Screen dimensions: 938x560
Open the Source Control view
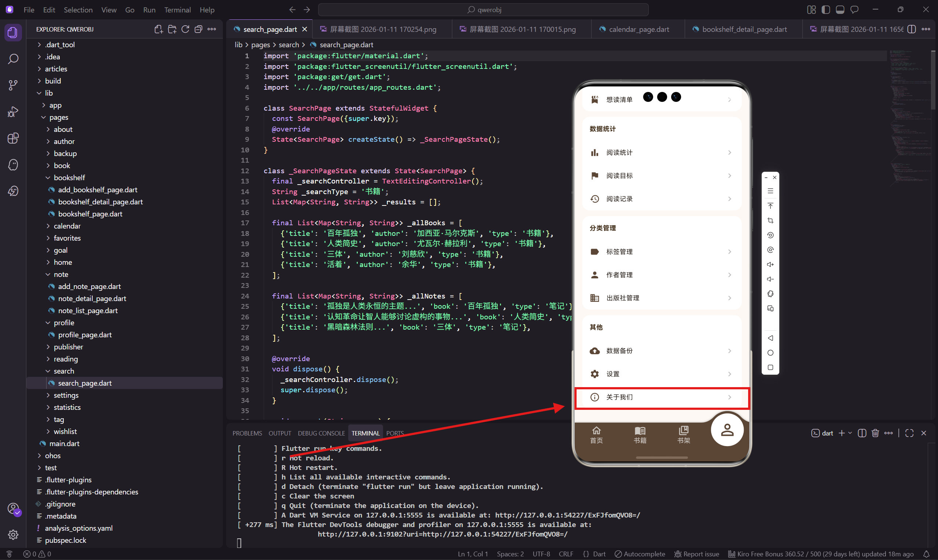pyautogui.click(x=13, y=85)
